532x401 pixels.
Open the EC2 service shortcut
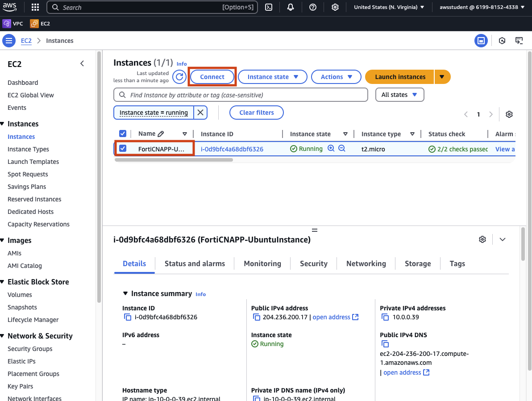tap(40, 23)
